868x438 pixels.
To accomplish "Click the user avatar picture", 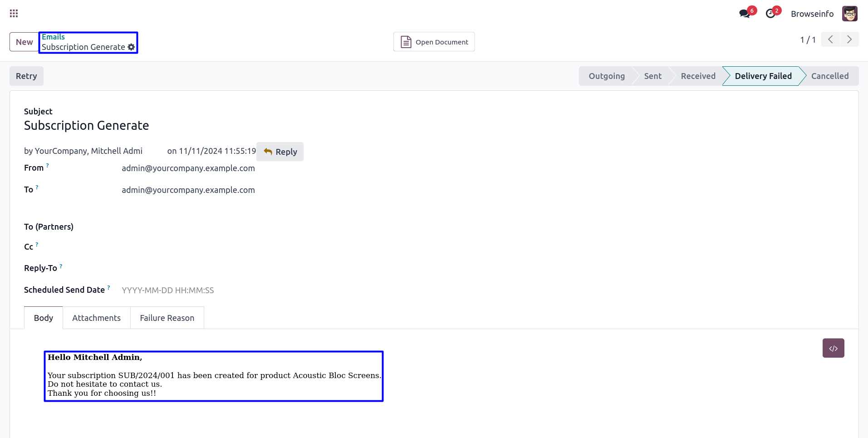I will (849, 14).
